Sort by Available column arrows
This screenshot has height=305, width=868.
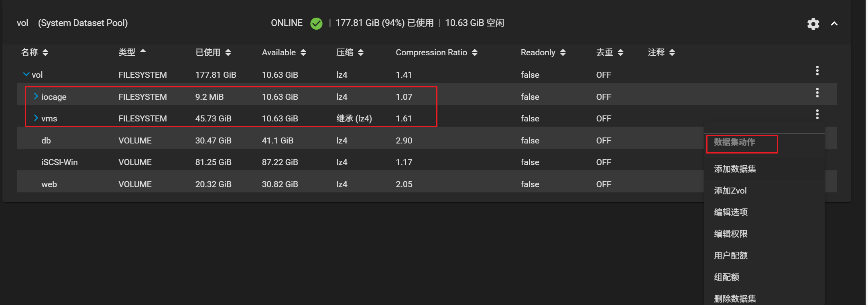(303, 53)
